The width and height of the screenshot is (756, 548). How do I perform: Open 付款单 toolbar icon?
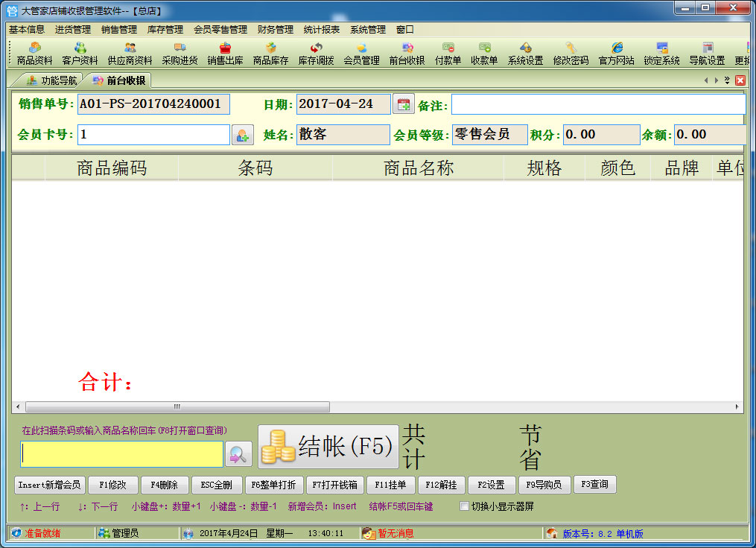448,54
